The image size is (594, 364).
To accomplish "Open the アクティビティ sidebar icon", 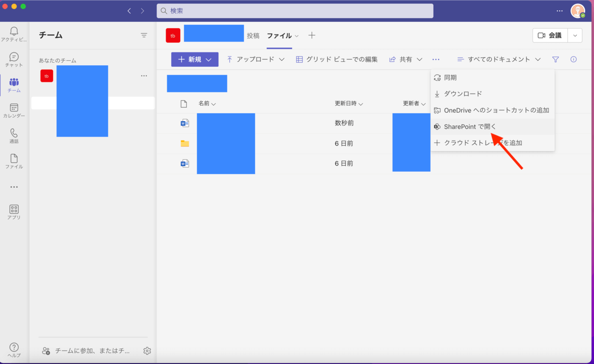I will [14, 32].
